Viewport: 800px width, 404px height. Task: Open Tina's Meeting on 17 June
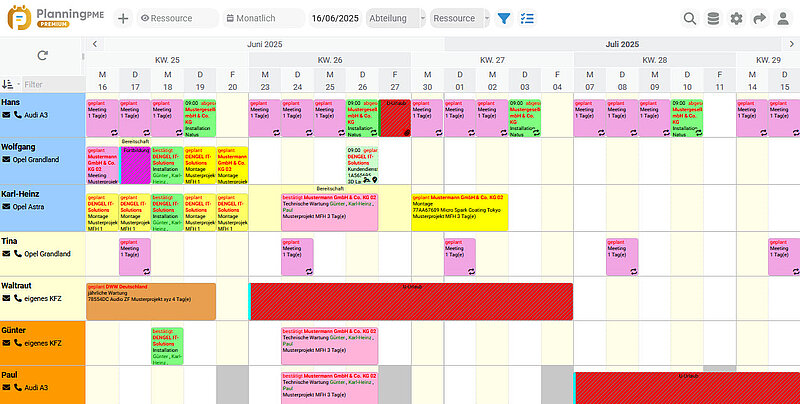click(x=135, y=257)
